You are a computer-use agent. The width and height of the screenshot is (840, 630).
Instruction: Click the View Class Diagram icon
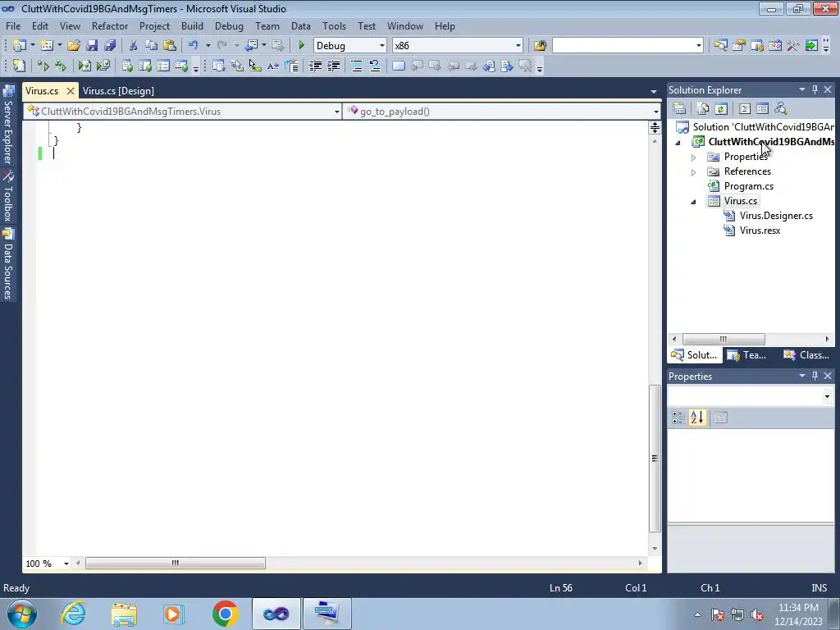coord(781,109)
